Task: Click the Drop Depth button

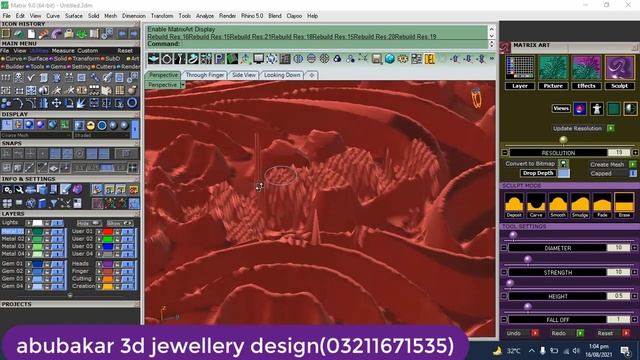Action: pos(538,173)
